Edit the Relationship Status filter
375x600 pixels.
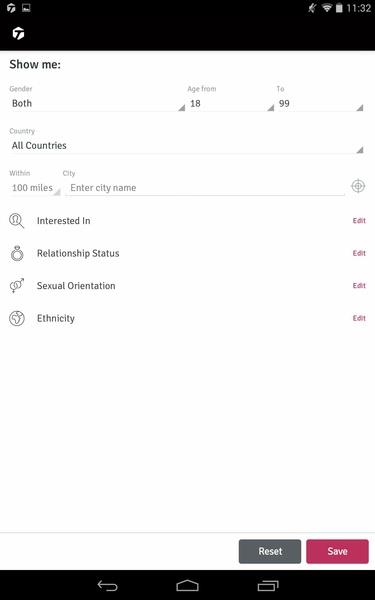(359, 253)
